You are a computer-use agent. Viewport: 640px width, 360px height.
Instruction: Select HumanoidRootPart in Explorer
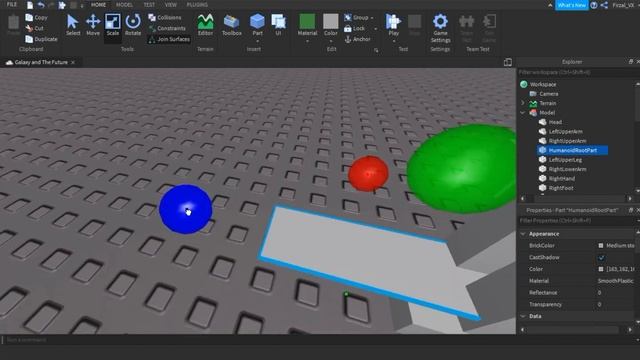(573, 150)
